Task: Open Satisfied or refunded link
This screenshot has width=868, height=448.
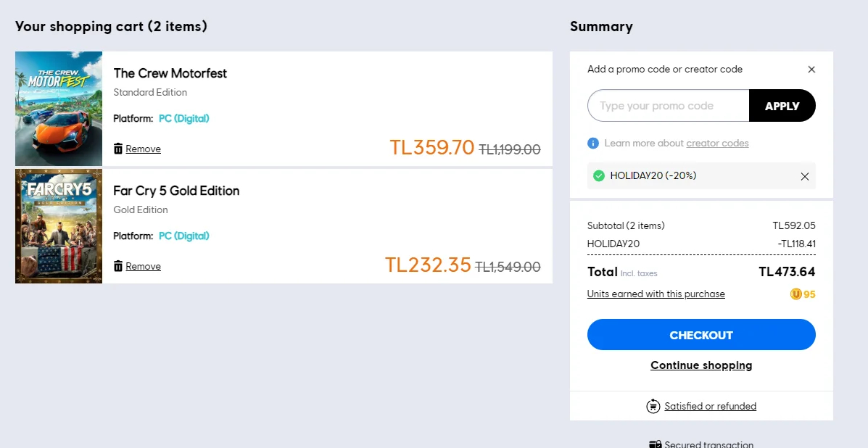Action: 710,406
